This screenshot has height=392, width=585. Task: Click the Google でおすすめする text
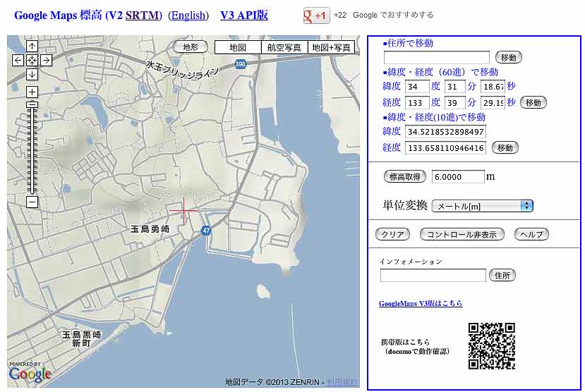point(393,15)
